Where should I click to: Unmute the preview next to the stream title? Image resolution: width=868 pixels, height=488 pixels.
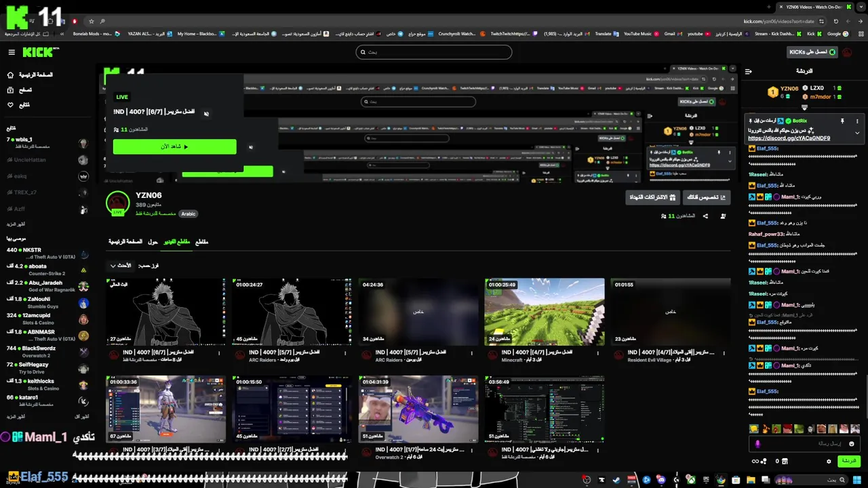click(x=206, y=113)
